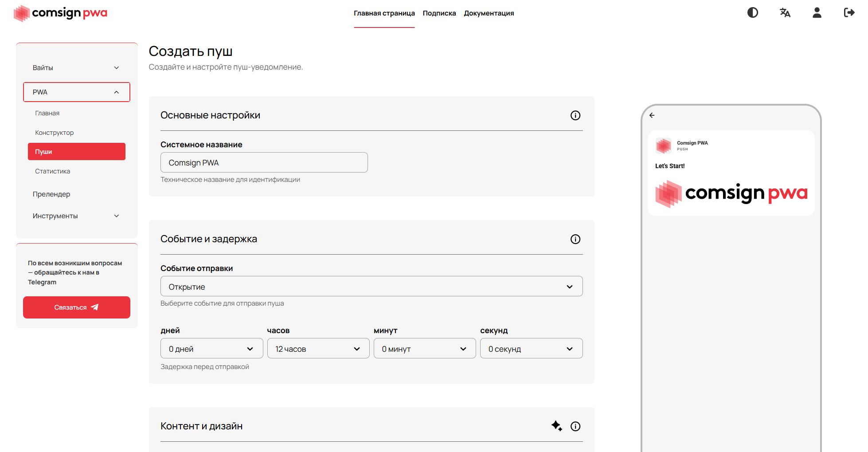Go to Главная страница tab
This screenshot has width=868, height=452.
[x=384, y=13]
